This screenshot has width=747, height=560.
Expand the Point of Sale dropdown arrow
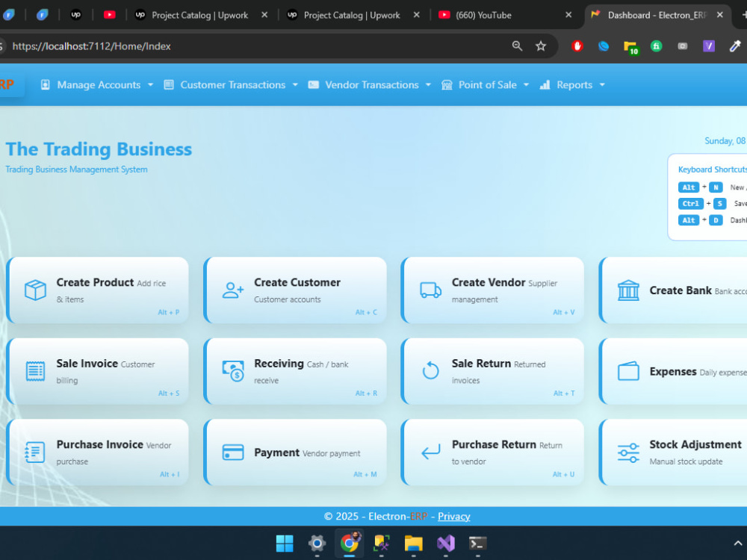tap(527, 85)
